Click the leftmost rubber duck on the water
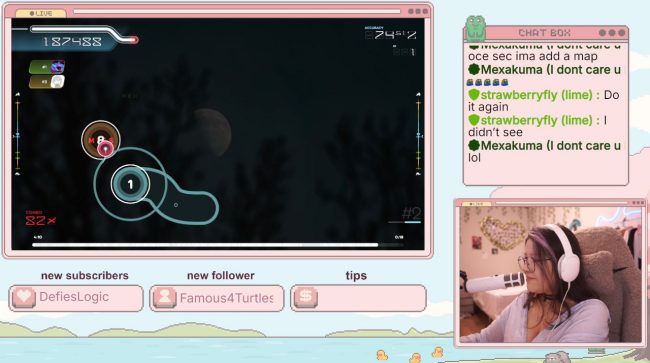 pyautogui.click(x=382, y=355)
